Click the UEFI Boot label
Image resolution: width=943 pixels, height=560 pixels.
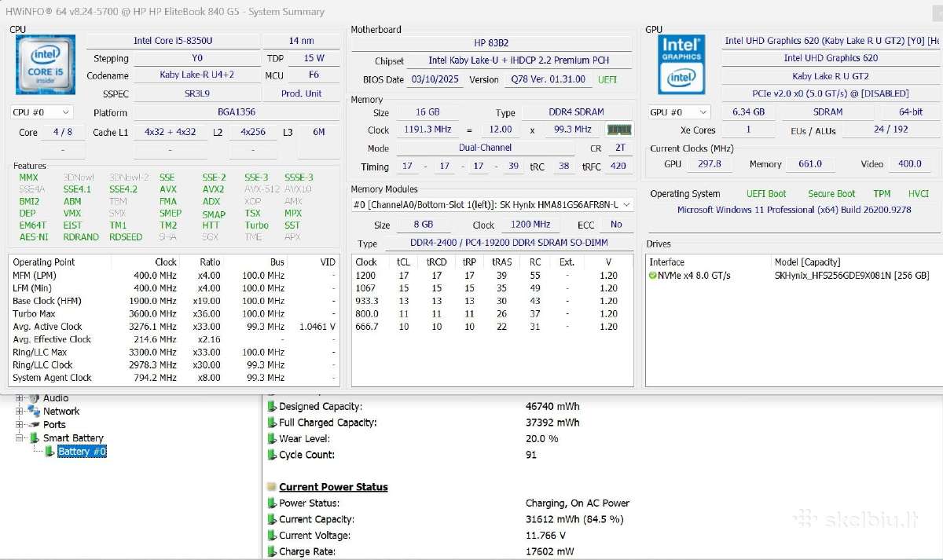[x=766, y=194]
